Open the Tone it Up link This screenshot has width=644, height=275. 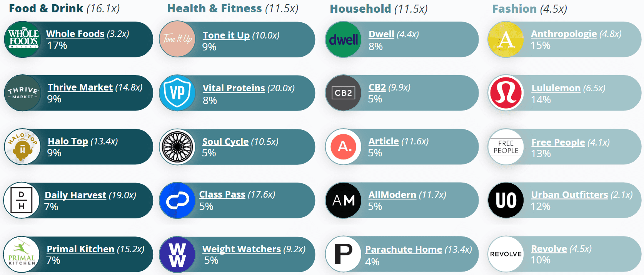(x=226, y=35)
